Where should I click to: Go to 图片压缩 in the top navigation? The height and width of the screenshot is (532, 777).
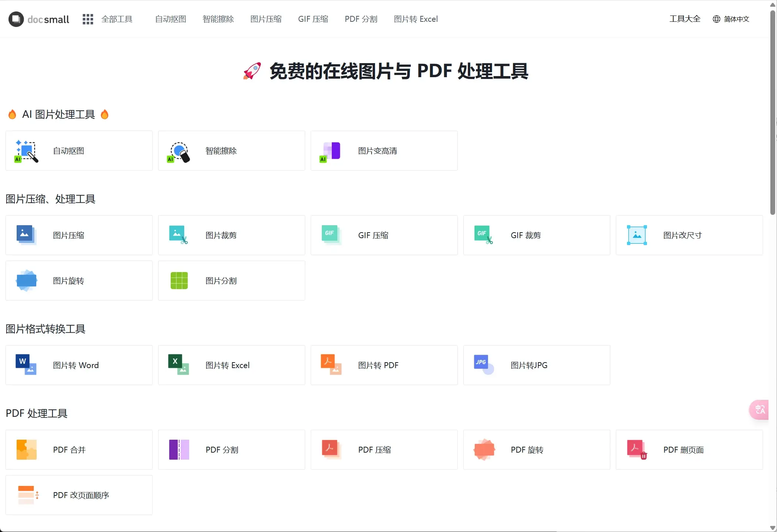click(x=266, y=19)
